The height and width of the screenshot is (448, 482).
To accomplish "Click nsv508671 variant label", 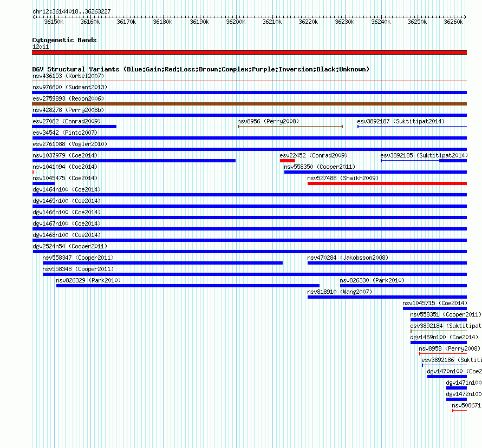I will point(466,405).
